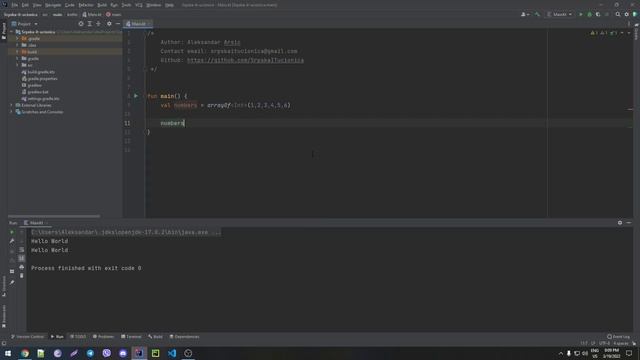Toggle the tool window bars icon at bottom-left
Image resolution: width=640 pixels, height=360 pixels.
coord(4,343)
